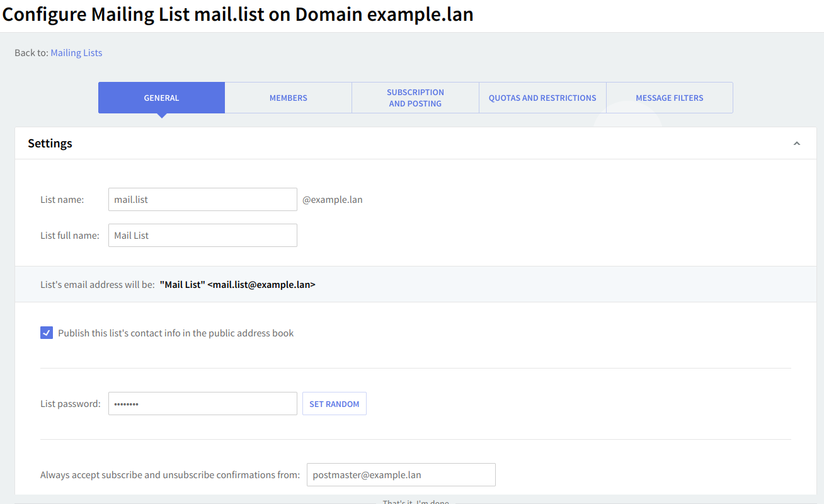Switch to Subscription and Posting tab
The height and width of the screenshot is (504, 824).
(x=415, y=98)
